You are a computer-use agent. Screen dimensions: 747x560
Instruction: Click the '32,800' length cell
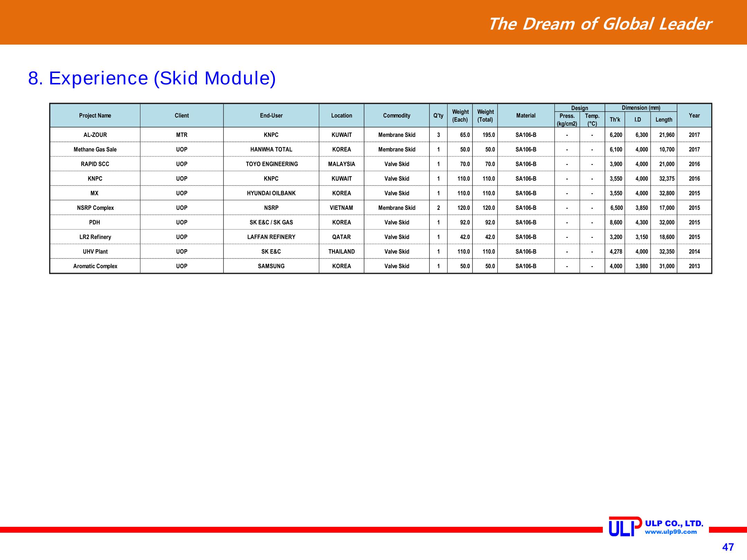[x=664, y=193]
